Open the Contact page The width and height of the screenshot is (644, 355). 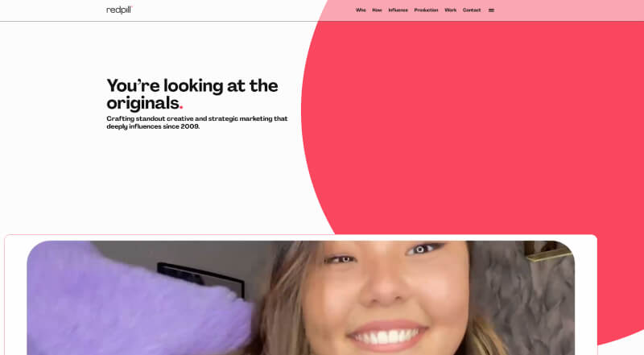click(472, 10)
